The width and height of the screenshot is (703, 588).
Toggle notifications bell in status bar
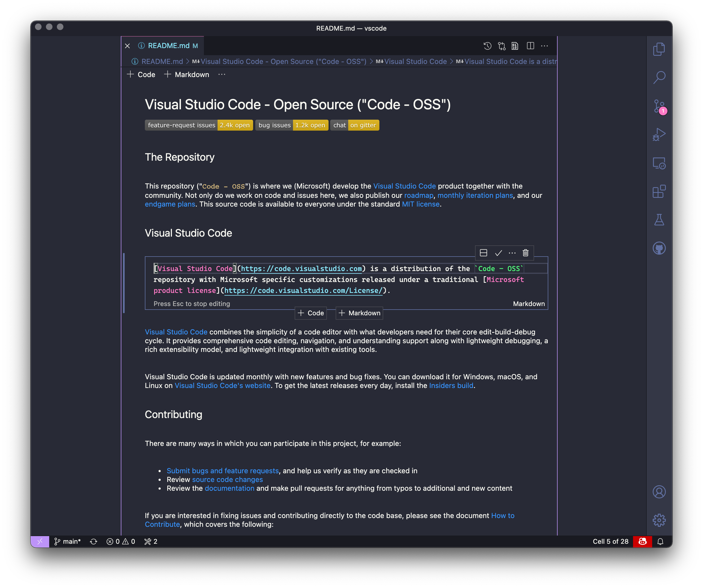[660, 542]
